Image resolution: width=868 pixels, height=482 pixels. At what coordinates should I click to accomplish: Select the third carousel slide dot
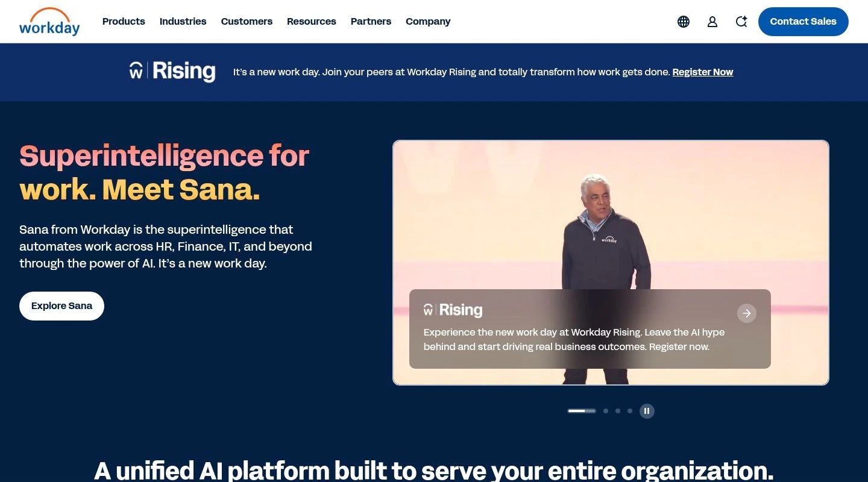click(x=618, y=411)
